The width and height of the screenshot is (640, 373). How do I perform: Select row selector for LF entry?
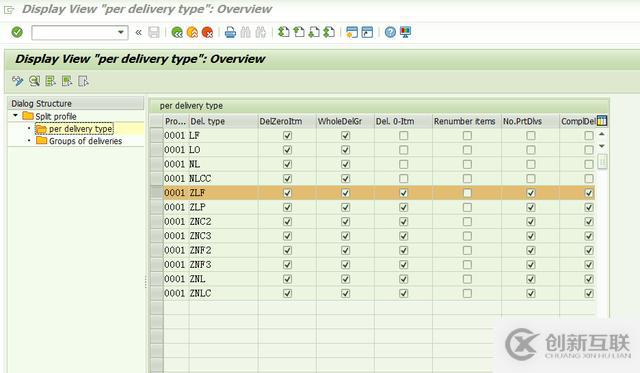click(x=157, y=135)
